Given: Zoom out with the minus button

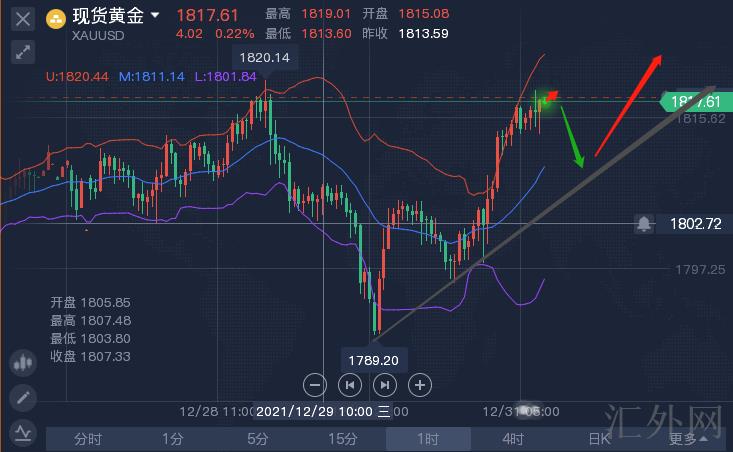Looking at the screenshot, I should pyautogui.click(x=315, y=384).
